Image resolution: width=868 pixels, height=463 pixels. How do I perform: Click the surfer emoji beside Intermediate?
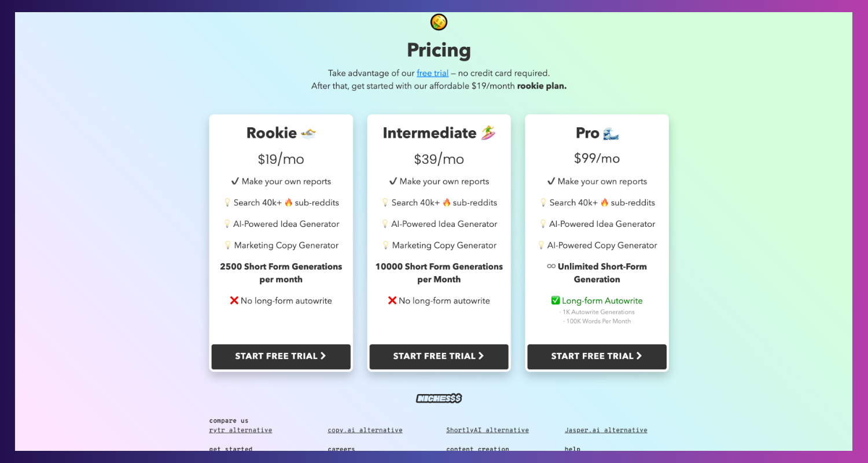(488, 133)
